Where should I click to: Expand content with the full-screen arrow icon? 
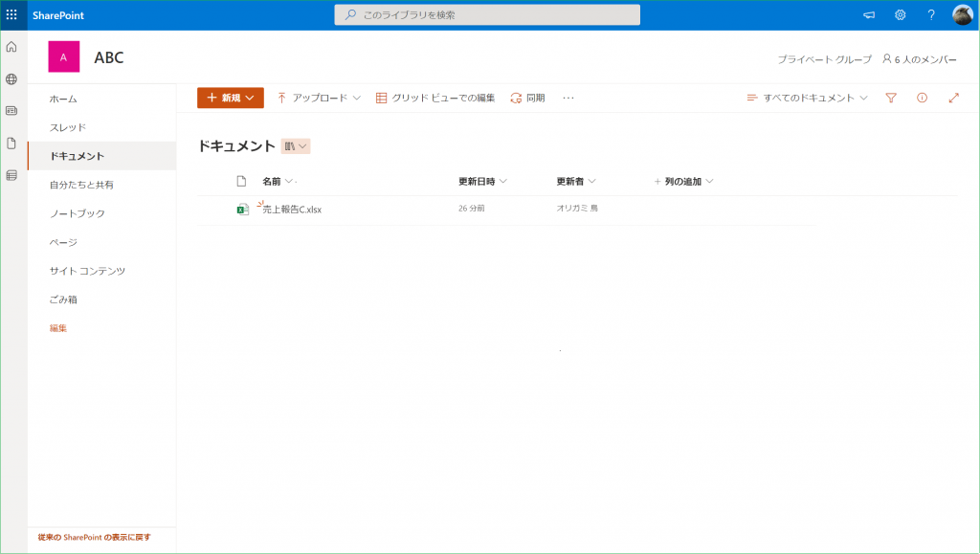click(x=953, y=98)
